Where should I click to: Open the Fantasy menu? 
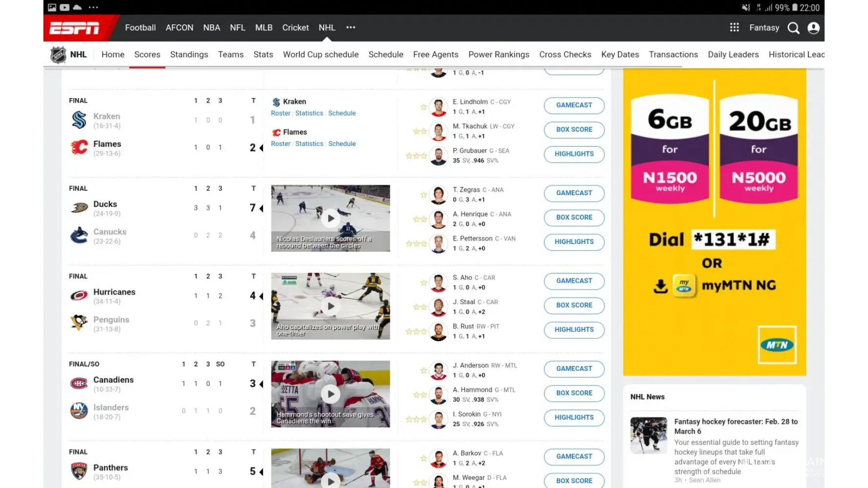764,28
